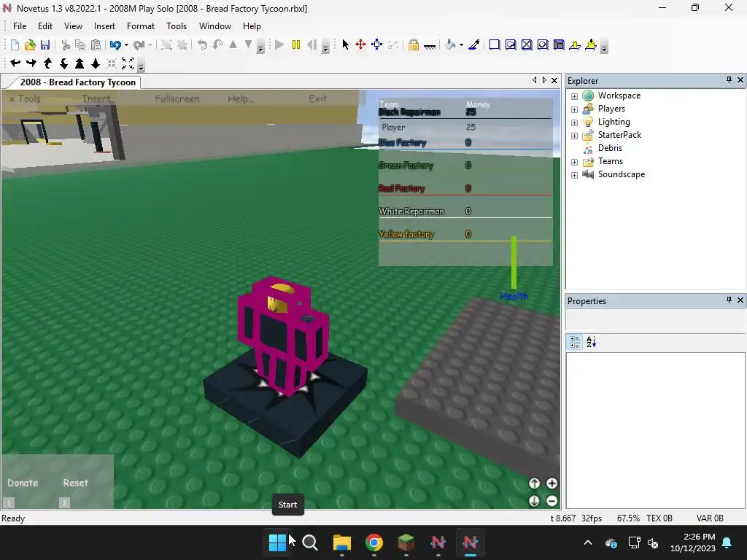Open the Undo history dropdown arrow
This screenshot has width=747, height=560.
coord(126,44)
